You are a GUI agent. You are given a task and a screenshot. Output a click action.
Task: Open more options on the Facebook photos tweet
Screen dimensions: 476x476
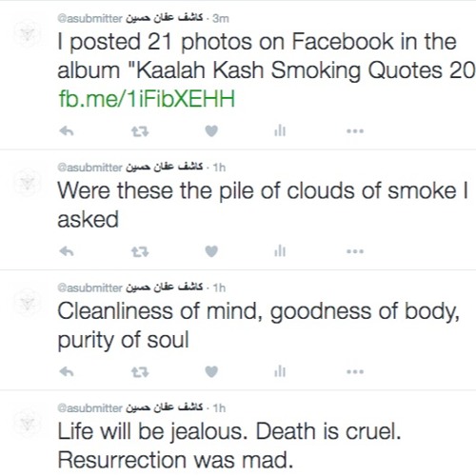355,130
